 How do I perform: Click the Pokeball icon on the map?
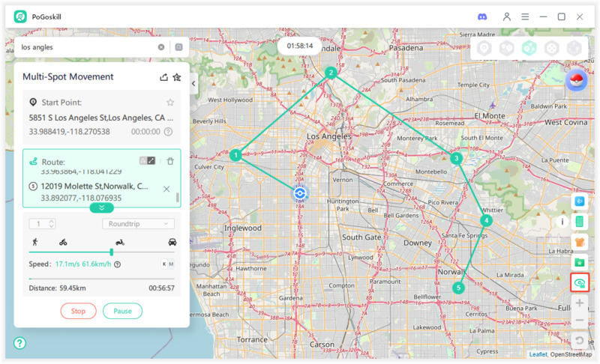pyautogui.click(x=576, y=81)
